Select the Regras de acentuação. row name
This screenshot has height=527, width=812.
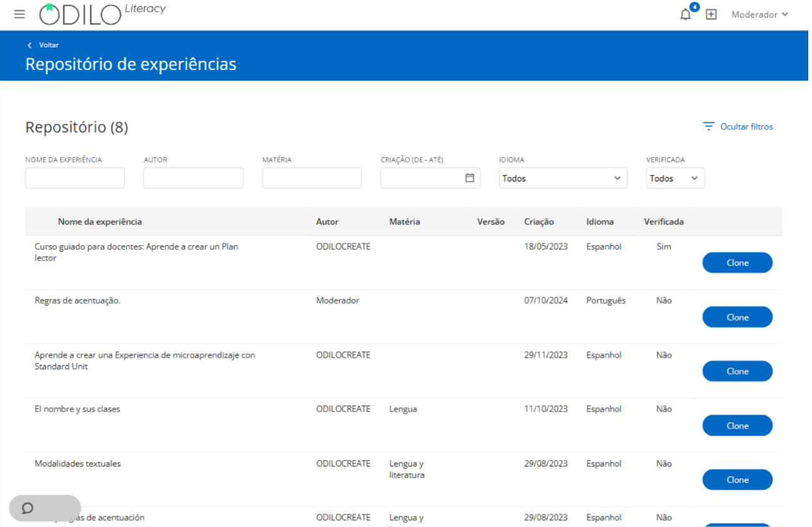[x=78, y=301]
